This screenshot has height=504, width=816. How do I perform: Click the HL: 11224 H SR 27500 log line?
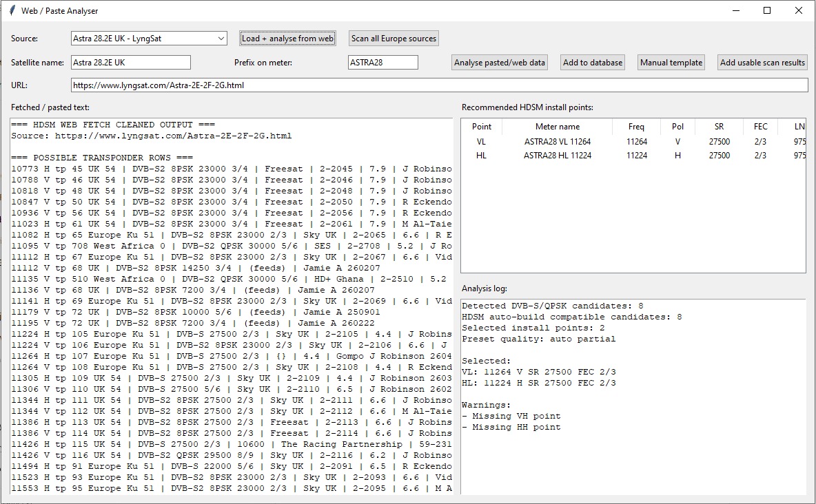(x=539, y=383)
